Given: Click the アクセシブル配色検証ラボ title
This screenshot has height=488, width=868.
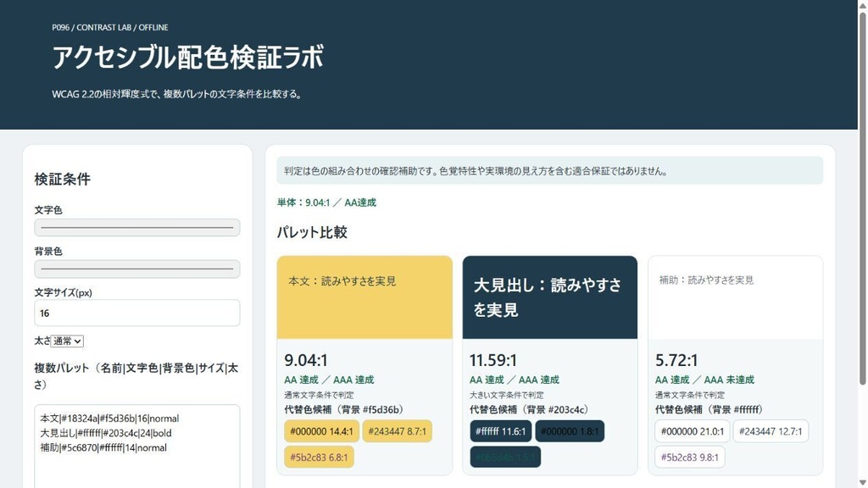Looking at the screenshot, I should pyautogui.click(x=187, y=57).
